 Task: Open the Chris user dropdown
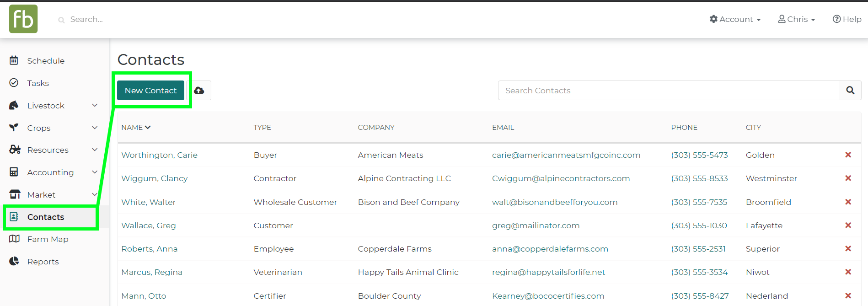pyautogui.click(x=796, y=19)
